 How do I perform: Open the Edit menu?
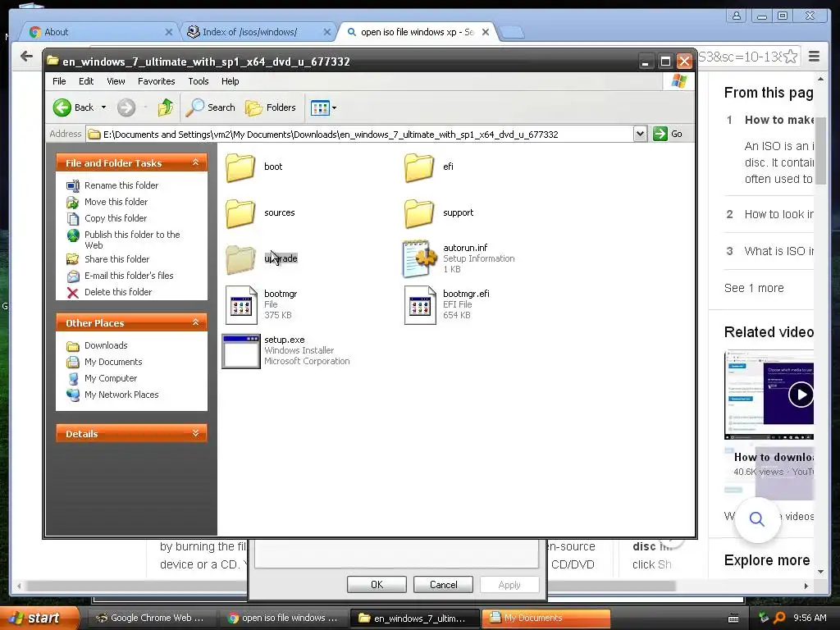pyautogui.click(x=85, y=81)
